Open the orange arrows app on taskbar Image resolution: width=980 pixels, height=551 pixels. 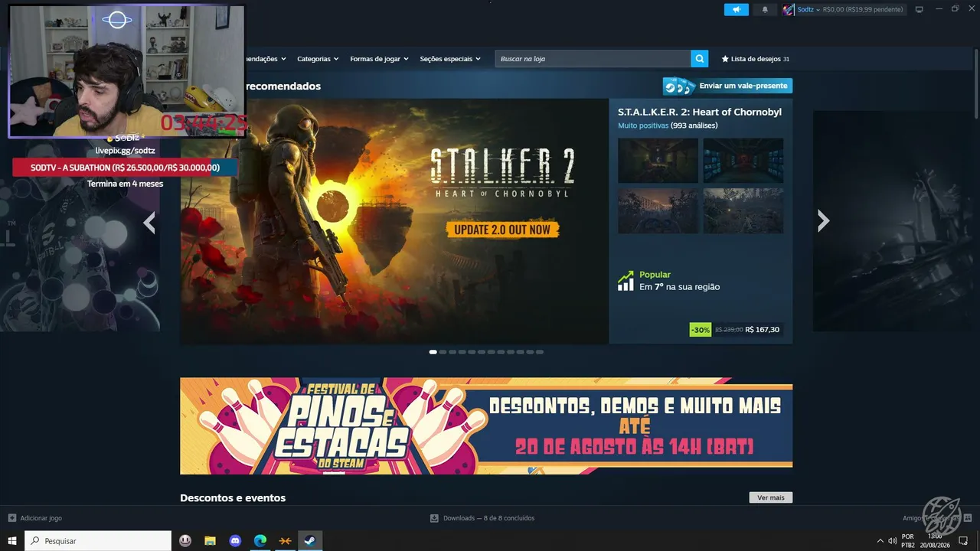[285, 541]
